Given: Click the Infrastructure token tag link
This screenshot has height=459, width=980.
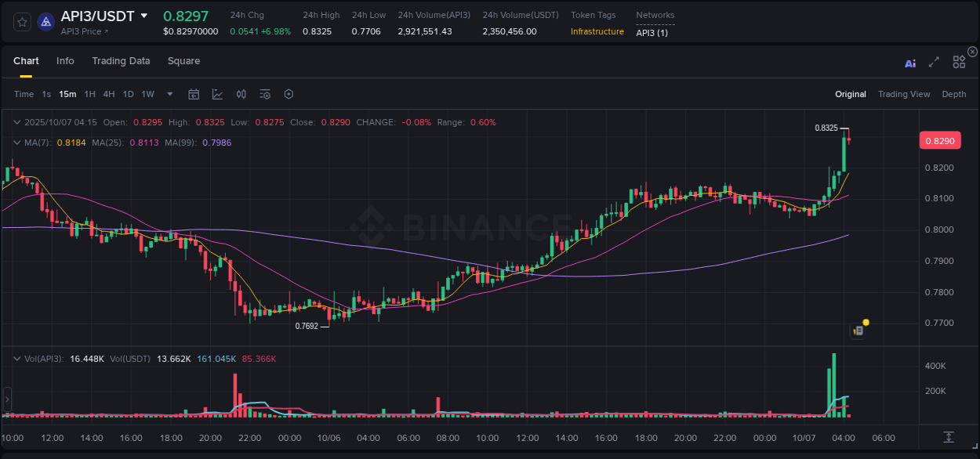Looking at the screenshot, I should (596, 32).
